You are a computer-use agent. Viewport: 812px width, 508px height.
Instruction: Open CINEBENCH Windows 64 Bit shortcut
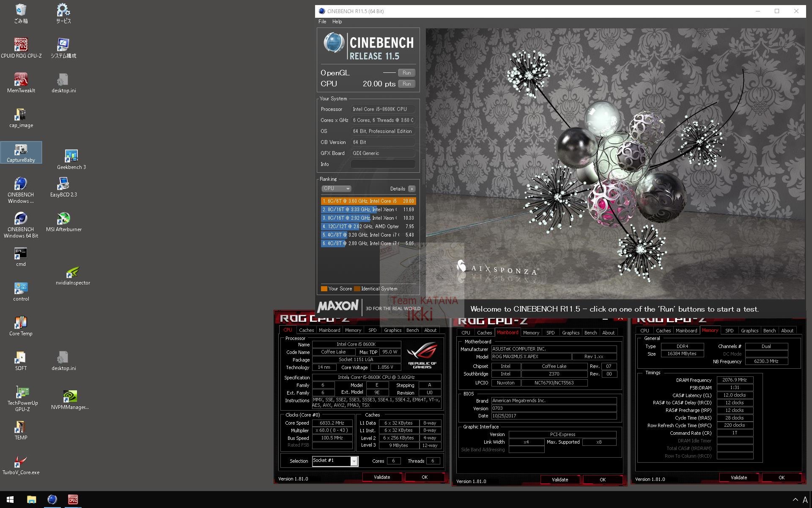click(21, 225)
